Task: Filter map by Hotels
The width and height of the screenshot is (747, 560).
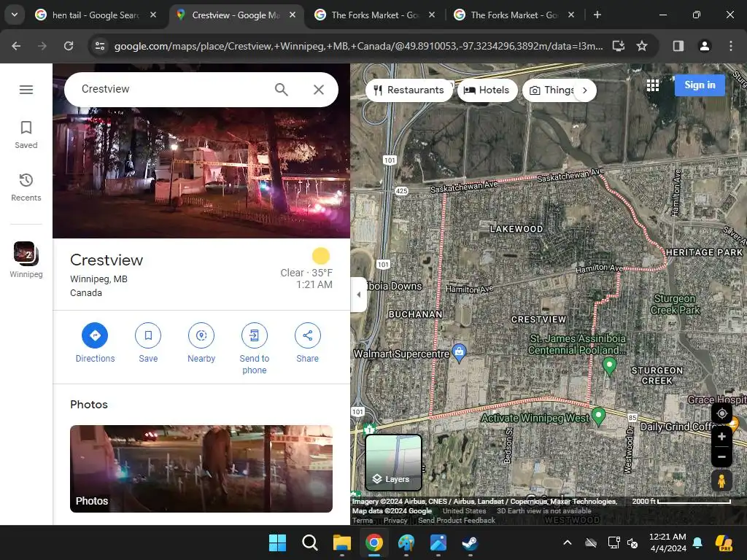Action: (x=487, y=90)
